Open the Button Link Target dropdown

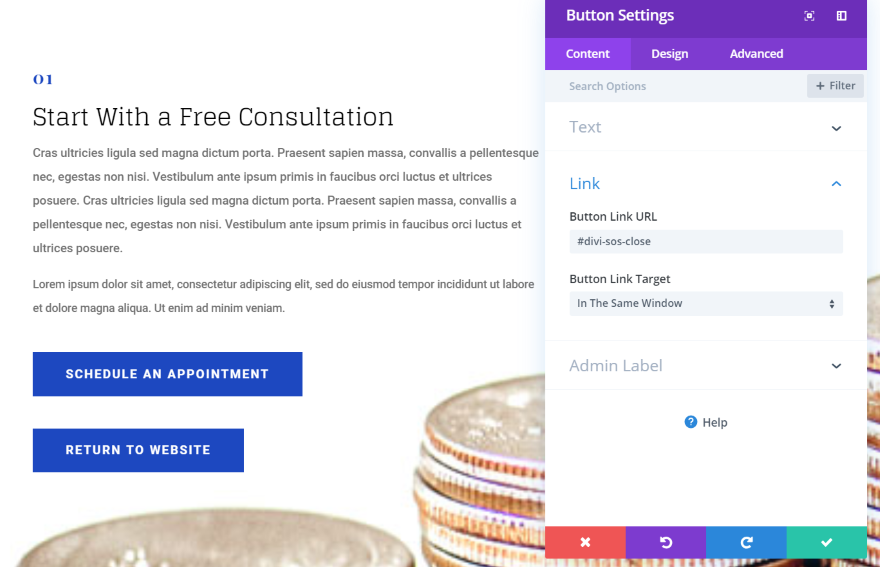click(x=706, y=303)
